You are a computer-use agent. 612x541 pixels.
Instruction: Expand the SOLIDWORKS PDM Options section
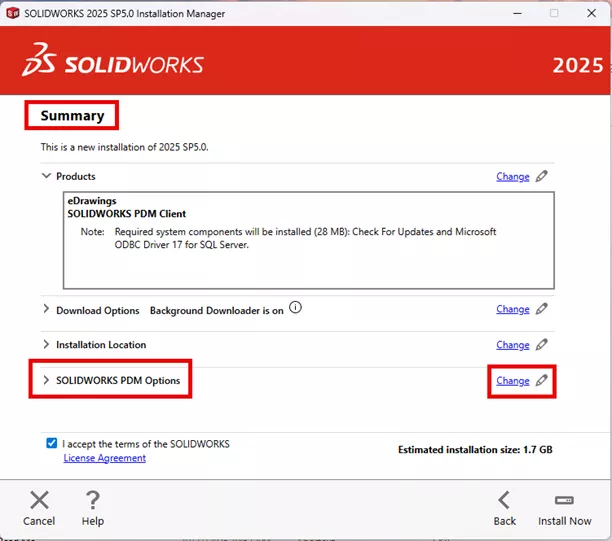click(x=46, y=380)
